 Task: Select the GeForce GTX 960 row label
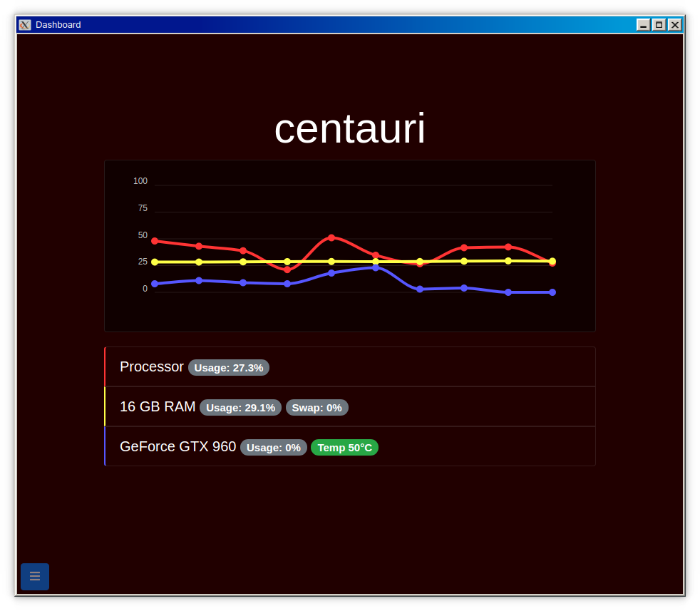click(x=177, y=446)
